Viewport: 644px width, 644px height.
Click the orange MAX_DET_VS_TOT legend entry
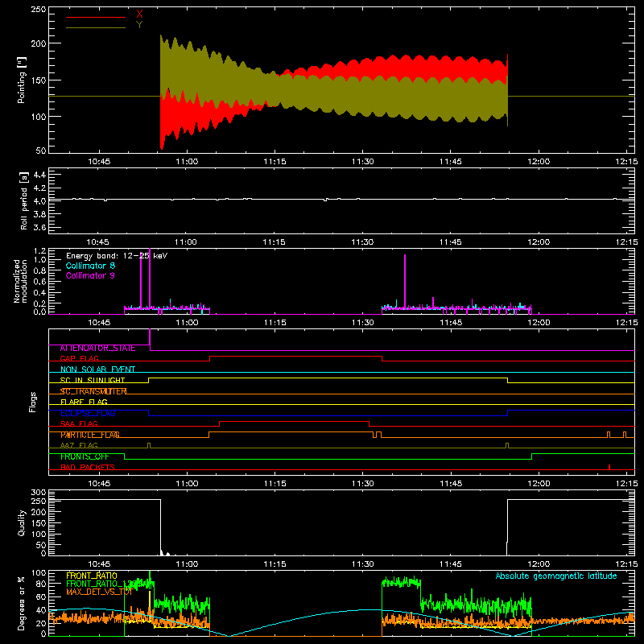pyautogui.click(x=99, y=592)
